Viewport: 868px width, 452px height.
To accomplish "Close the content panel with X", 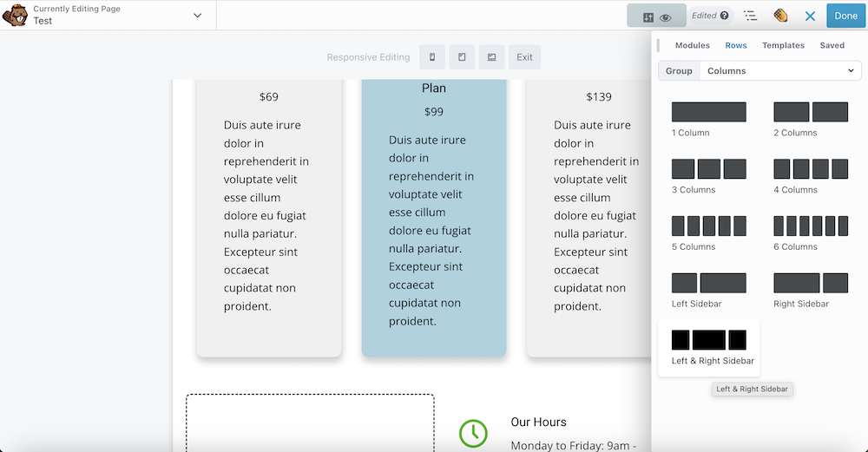I will click(x=810, y=16).
